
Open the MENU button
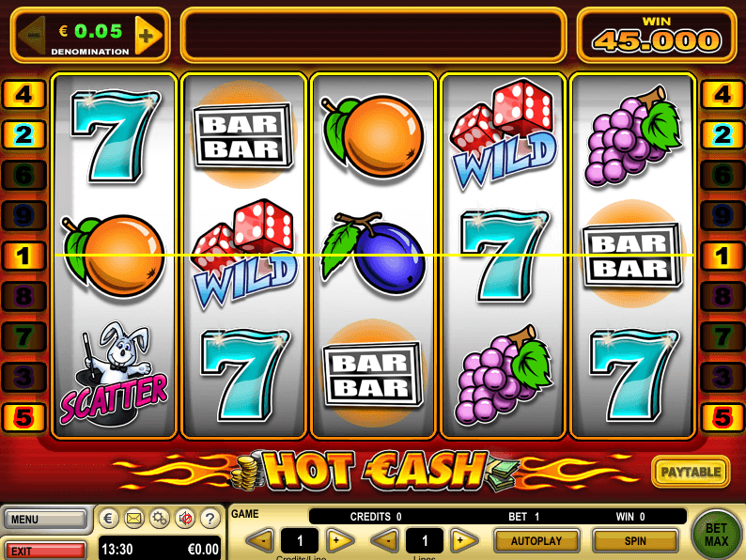pyautogui.click(x=46, y=519)
